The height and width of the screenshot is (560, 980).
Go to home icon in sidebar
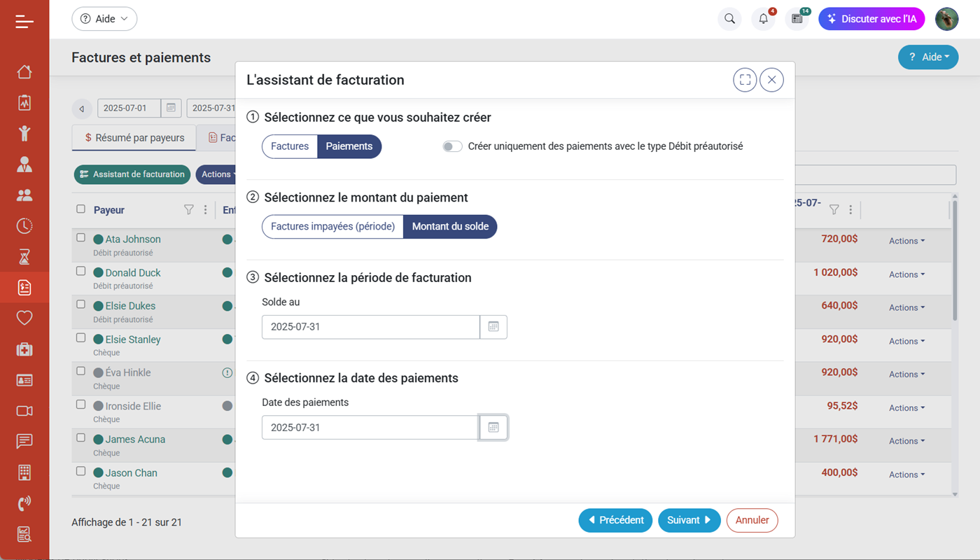coord(24,71)
